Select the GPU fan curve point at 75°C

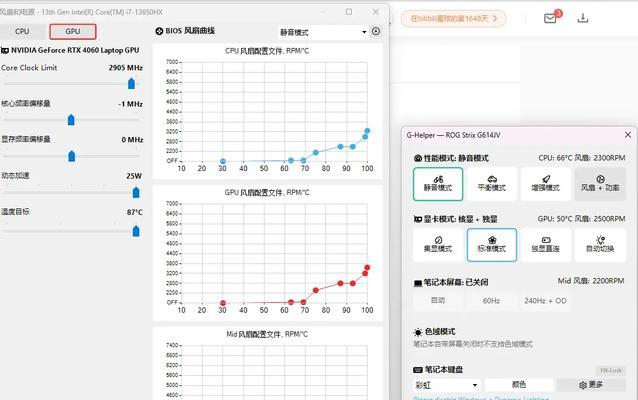point(315,290)
